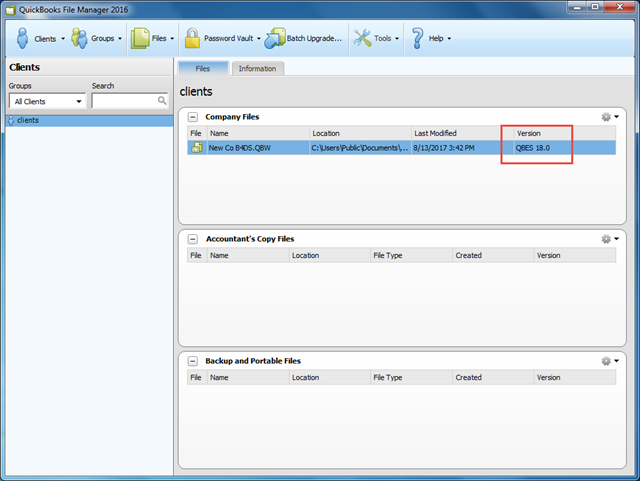The width and height of the screenshot is (640, 481).
Task: Click the client icon beside 'clients' entry
Action: pos(11,120)
